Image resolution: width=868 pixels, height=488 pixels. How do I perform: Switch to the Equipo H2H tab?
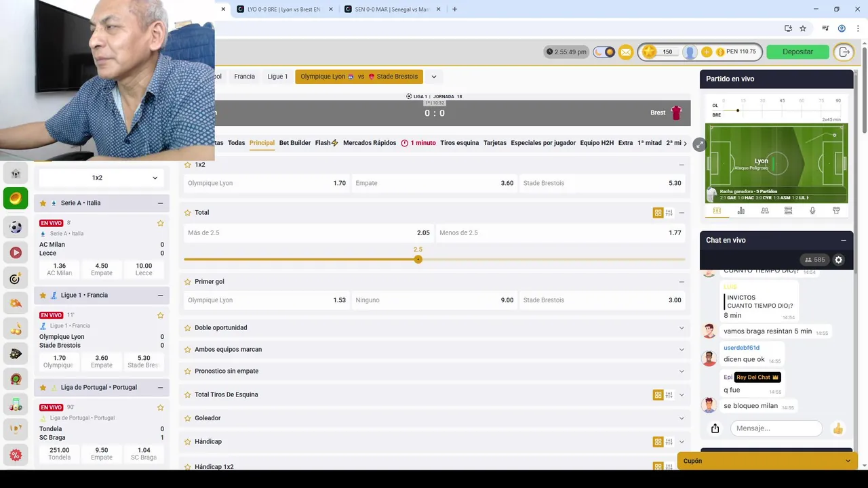597,143
